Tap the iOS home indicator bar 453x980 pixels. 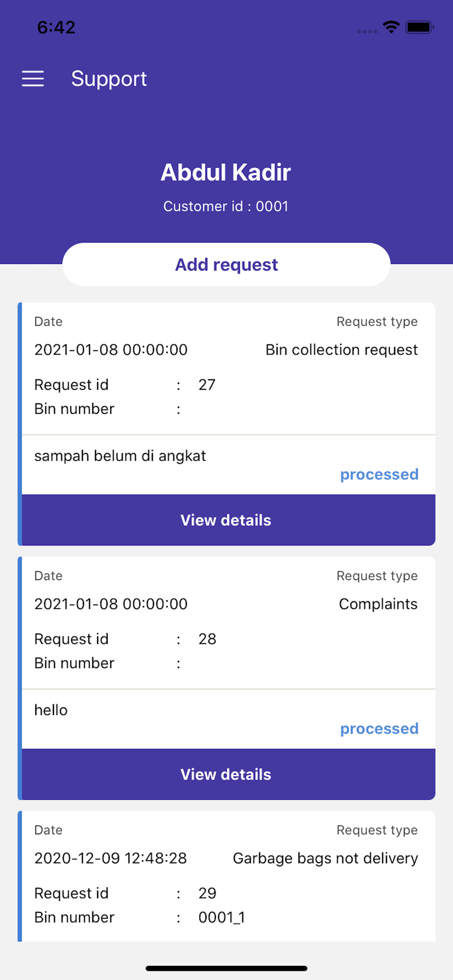pyautogui.click(x=226, y=968)
